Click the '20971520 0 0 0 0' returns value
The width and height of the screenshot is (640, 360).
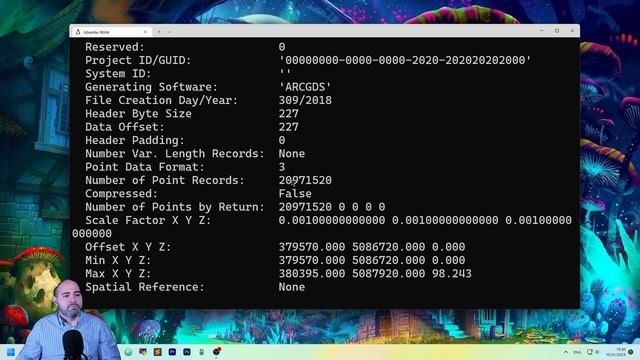tap(332, 207)
